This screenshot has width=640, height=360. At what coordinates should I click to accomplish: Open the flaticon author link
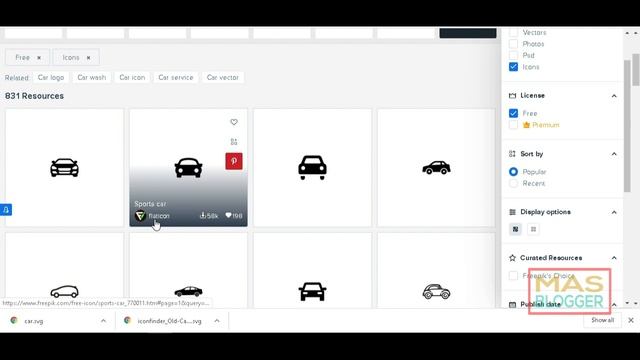(x=159, y=216)
